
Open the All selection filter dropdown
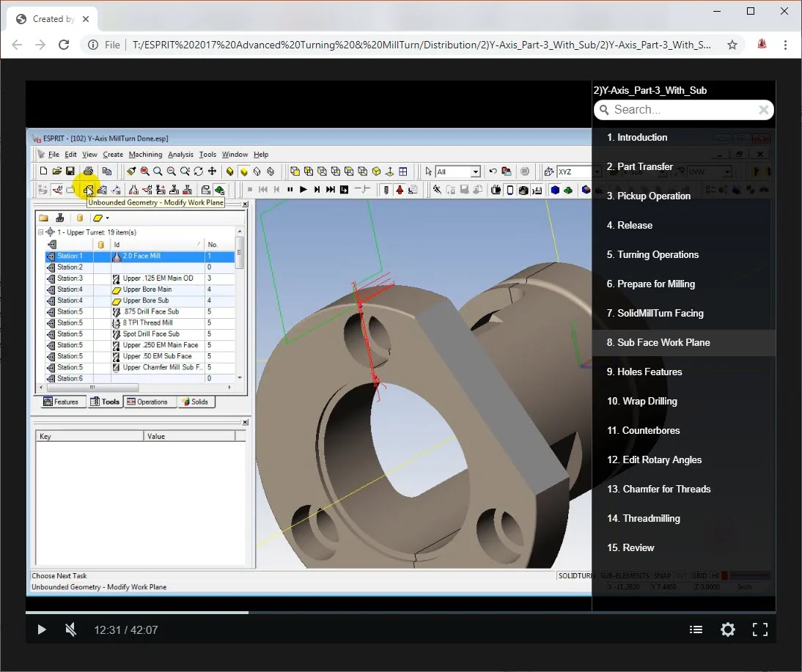[476, 171]
